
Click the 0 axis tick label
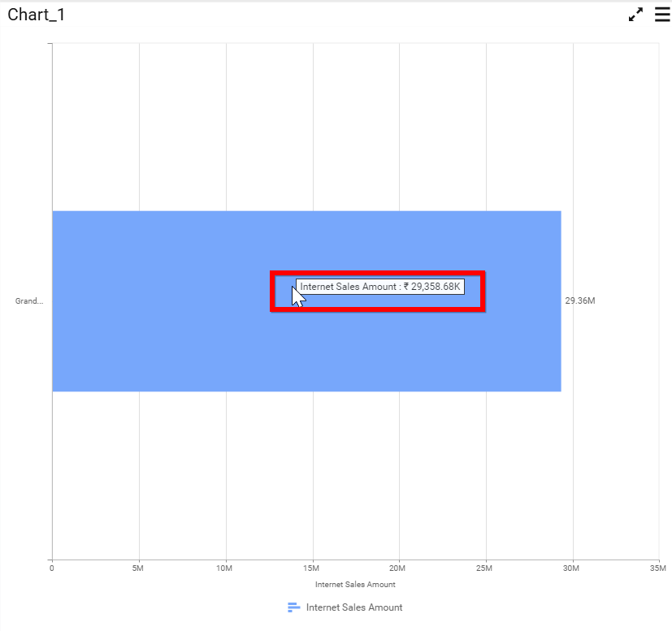tap(52, 568)
